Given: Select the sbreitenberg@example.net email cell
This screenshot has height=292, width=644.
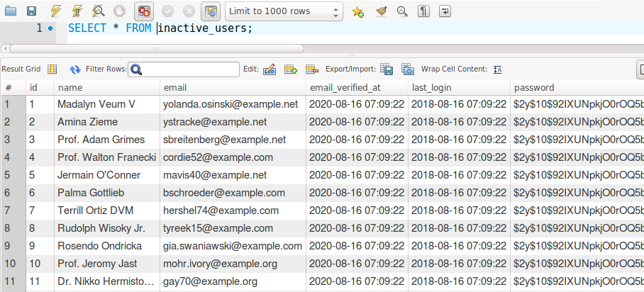Looking at the screenshot, I should pyautogui.click(x=233, y=140).
